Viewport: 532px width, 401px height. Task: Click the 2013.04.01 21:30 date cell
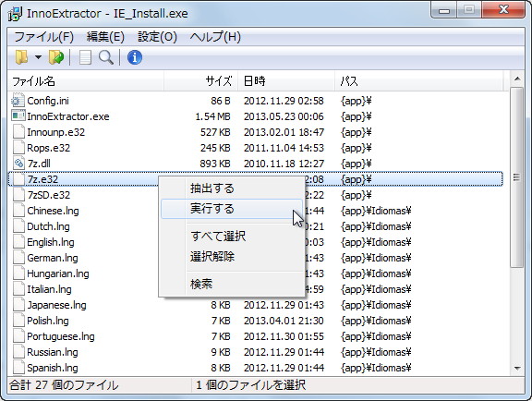pyautogui.click(x=284, y=321)
